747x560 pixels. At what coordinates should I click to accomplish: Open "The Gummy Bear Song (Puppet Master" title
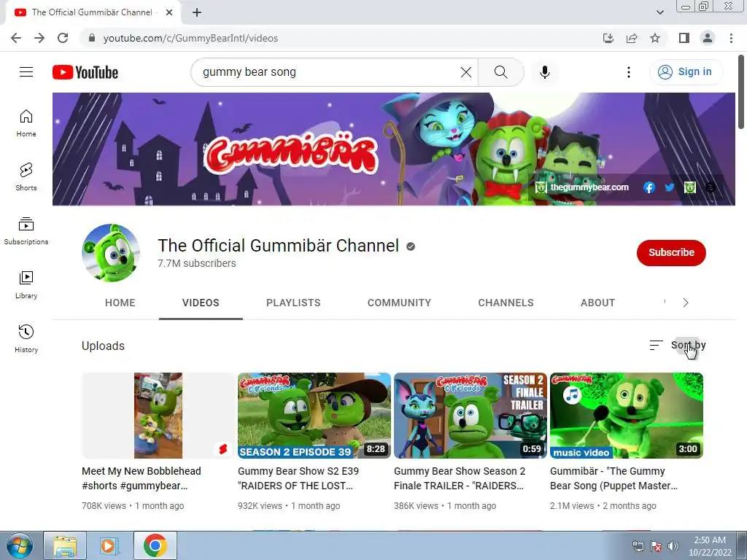[x=614, y=478]
